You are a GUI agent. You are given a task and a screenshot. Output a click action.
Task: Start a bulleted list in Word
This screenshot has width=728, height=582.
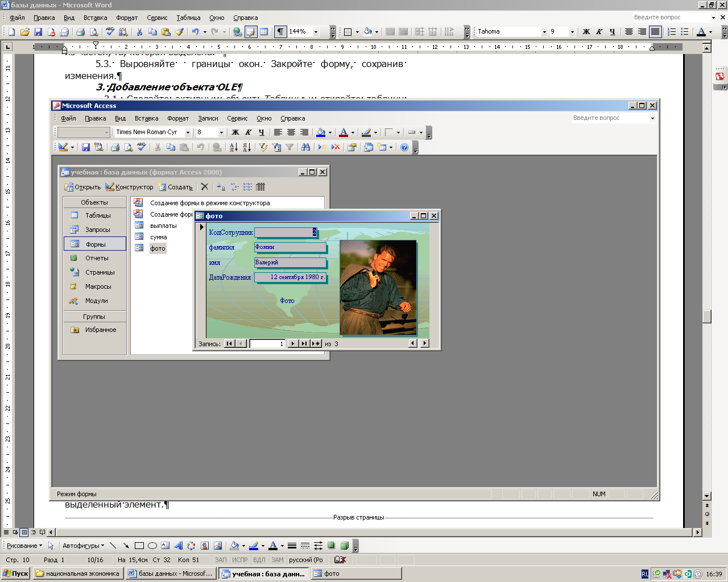[685, 32]
